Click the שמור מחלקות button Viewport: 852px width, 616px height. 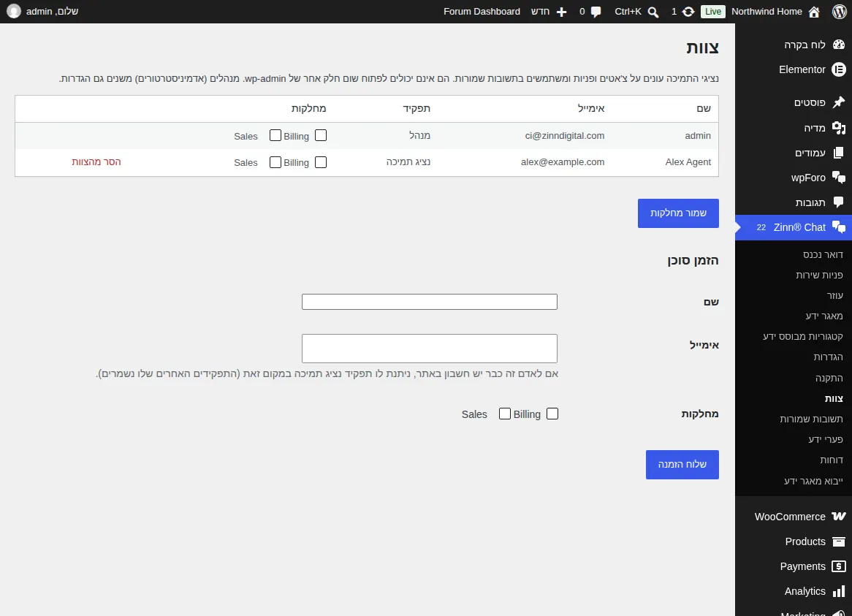(678, 213)
